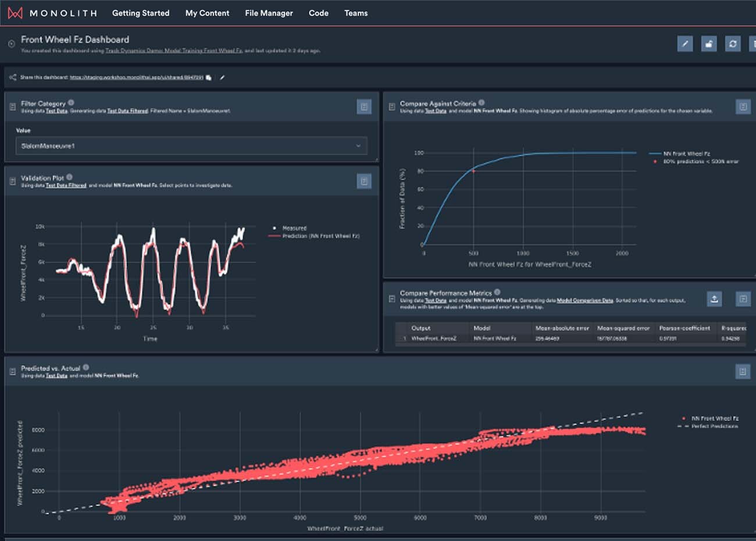Expand the SlalomManoeuvre1 value dropdown
This screenshot has width=756, height=541.
191,145
